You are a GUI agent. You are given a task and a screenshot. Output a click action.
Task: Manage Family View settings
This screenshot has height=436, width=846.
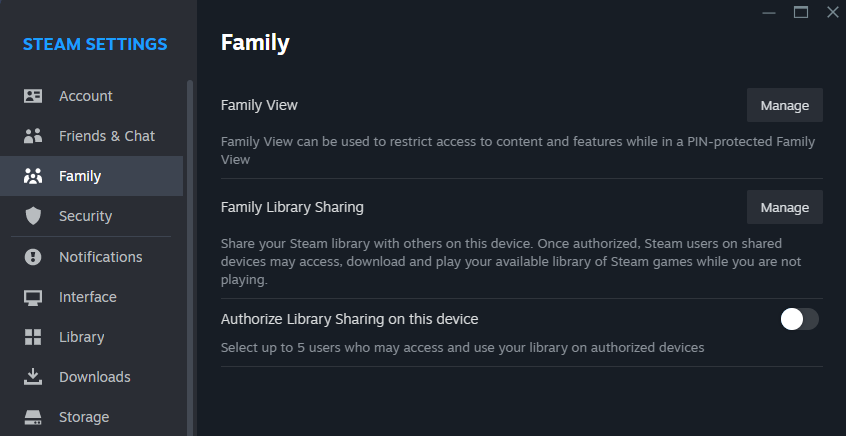784,105
